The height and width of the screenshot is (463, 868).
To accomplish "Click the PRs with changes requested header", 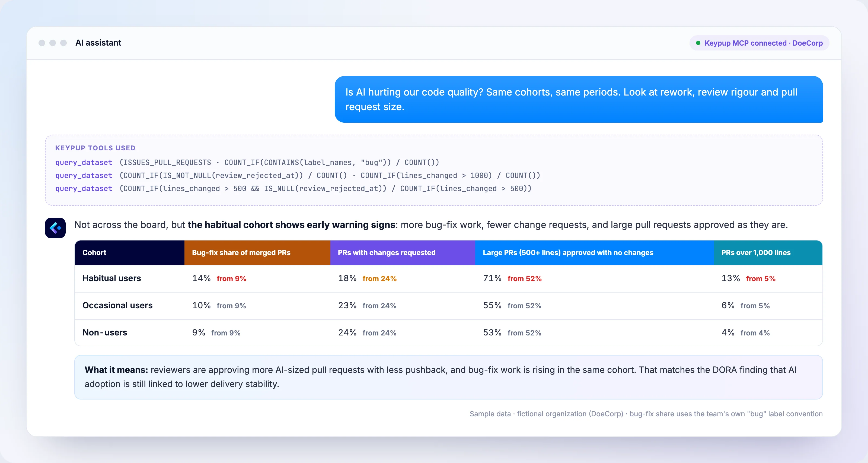I will (x=403, y=253).
